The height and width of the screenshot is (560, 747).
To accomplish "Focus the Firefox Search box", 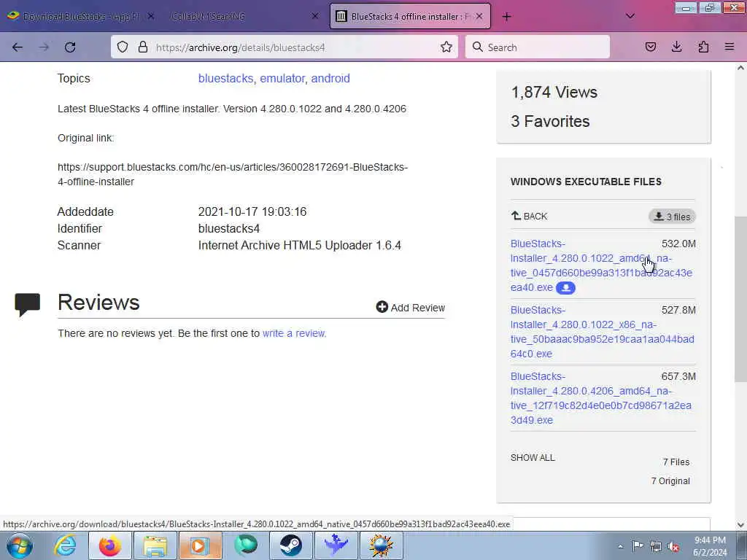I will (x=538, y=47).
